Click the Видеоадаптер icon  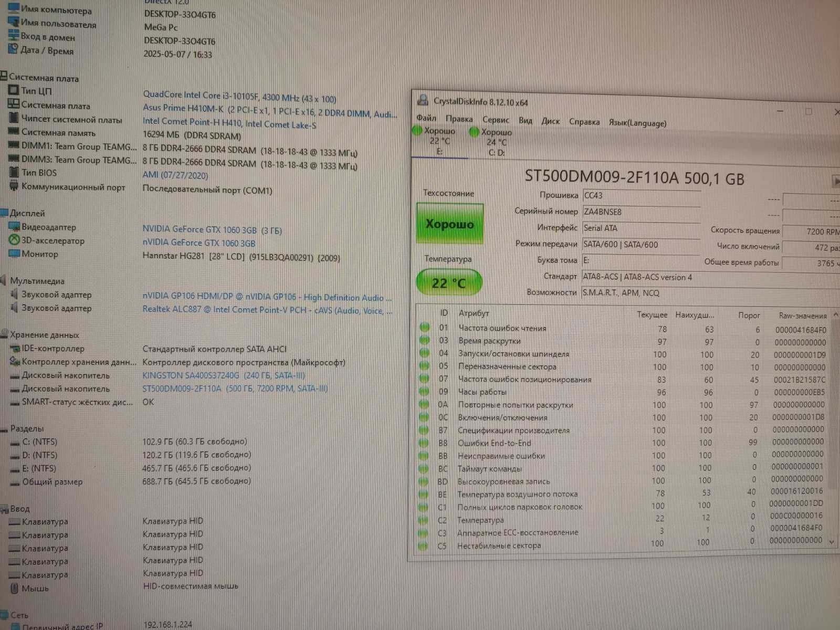[x=14, y=226]
